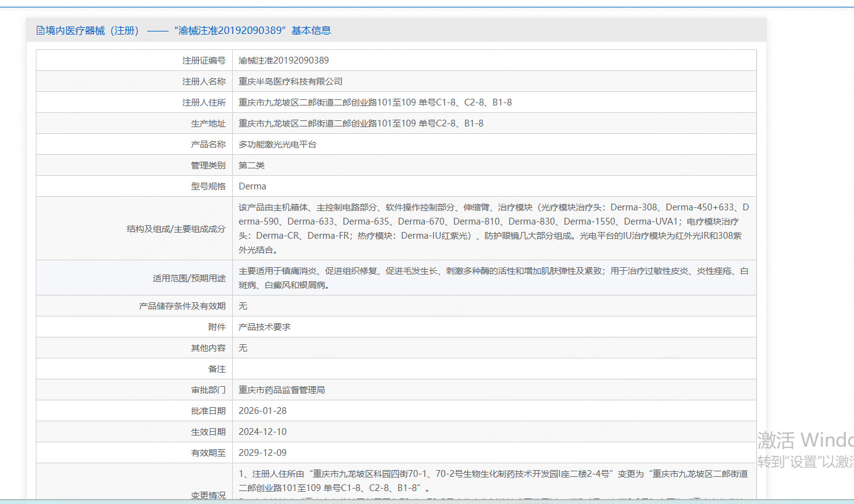Viewport: 854px width, 504px height.
Task: Select the 适用范围/预期用途 label
Action: tap(190, 278)
